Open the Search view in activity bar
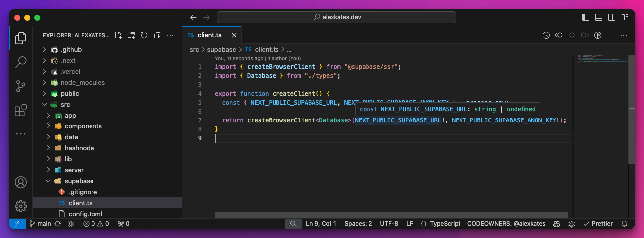 point(21,62)
